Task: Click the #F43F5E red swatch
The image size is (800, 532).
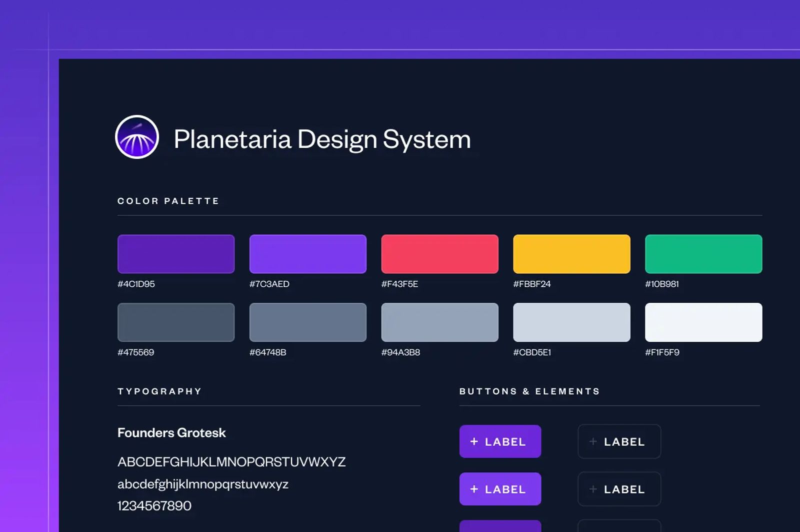Action: coord(439,253)
